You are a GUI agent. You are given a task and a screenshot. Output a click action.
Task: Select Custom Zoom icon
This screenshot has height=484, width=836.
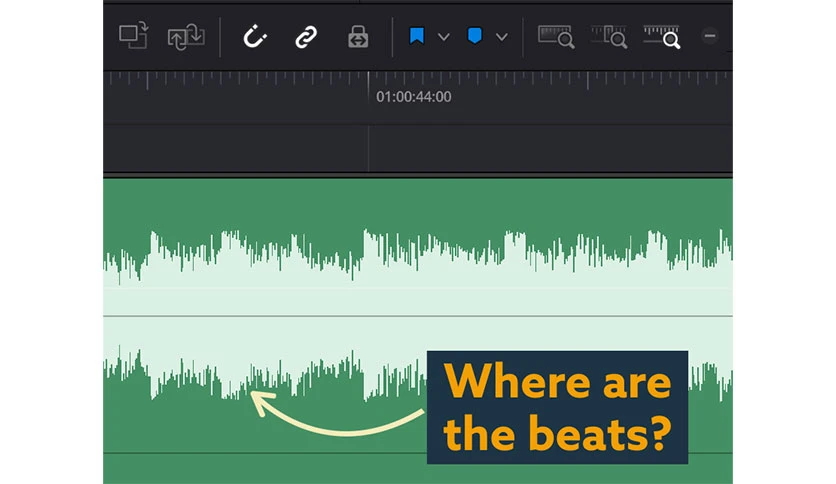pyautogui.click(x=662, y=36)
